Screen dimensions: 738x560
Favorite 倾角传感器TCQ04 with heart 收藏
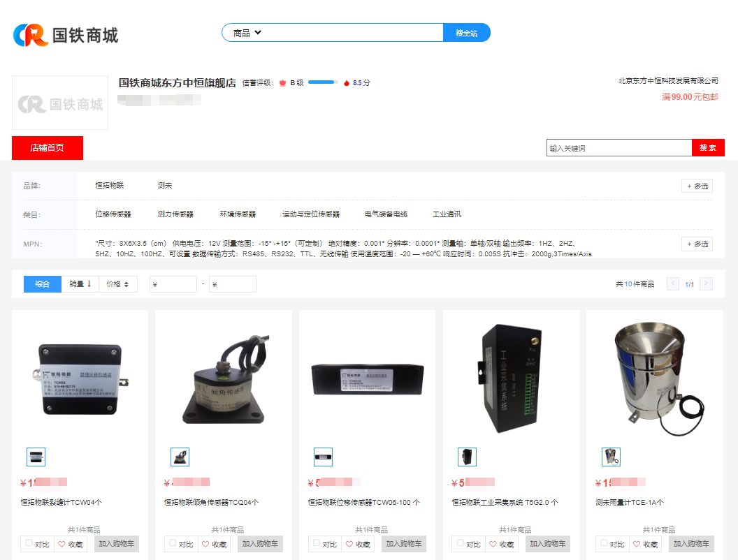[215, 544]
